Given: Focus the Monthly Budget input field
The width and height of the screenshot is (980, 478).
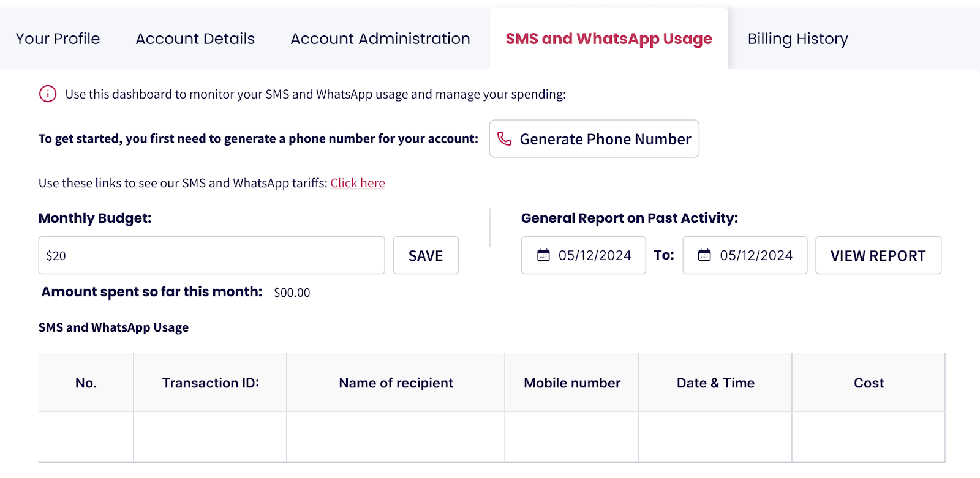Looking at the screenshot, I should pos(211,255).
